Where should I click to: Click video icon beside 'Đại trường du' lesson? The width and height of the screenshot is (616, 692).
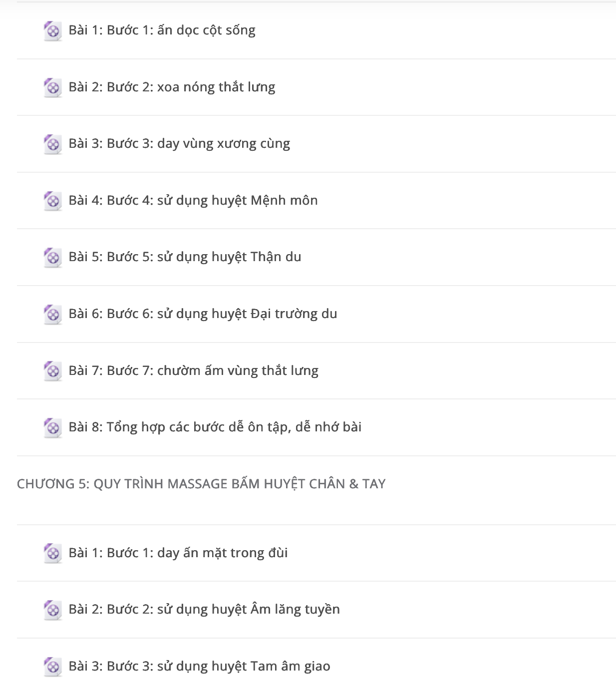(52, 314)
